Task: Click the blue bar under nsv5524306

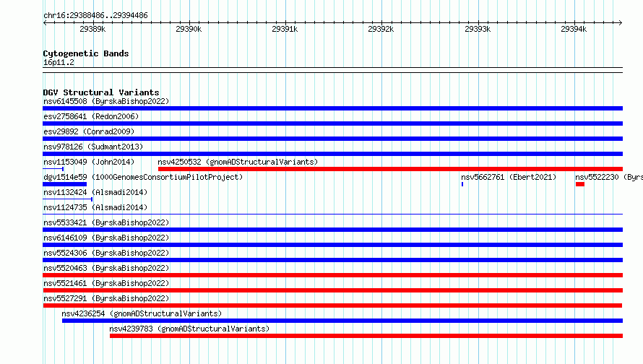Action: point(332,260)
